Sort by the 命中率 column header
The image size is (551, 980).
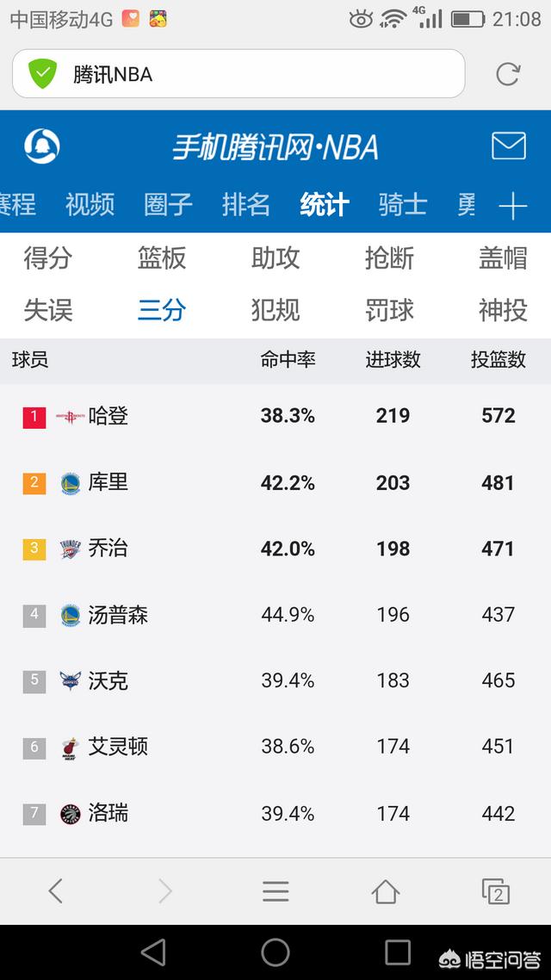[x=288, y=360]
